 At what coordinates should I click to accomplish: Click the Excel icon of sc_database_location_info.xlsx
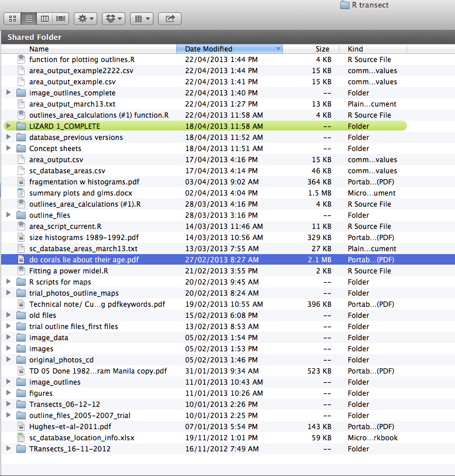tap(21, 437)
